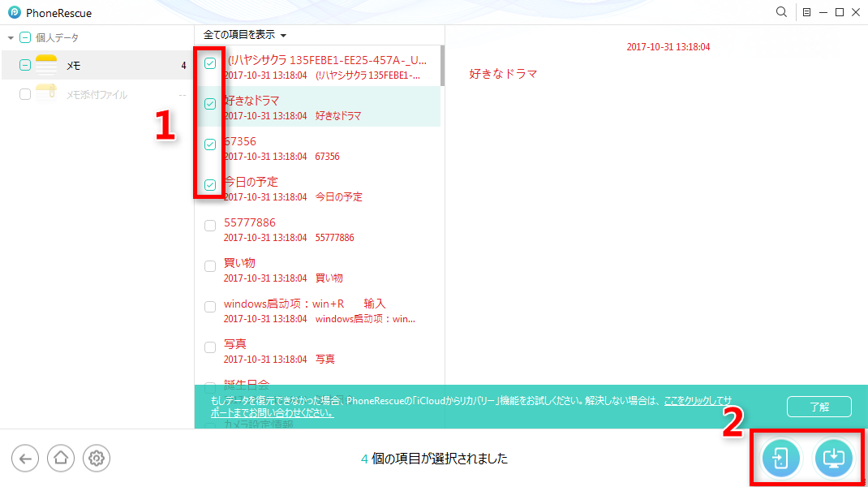Open the title bar menu icon
Screen dimensions: 868x487
(x=806, y=12)
